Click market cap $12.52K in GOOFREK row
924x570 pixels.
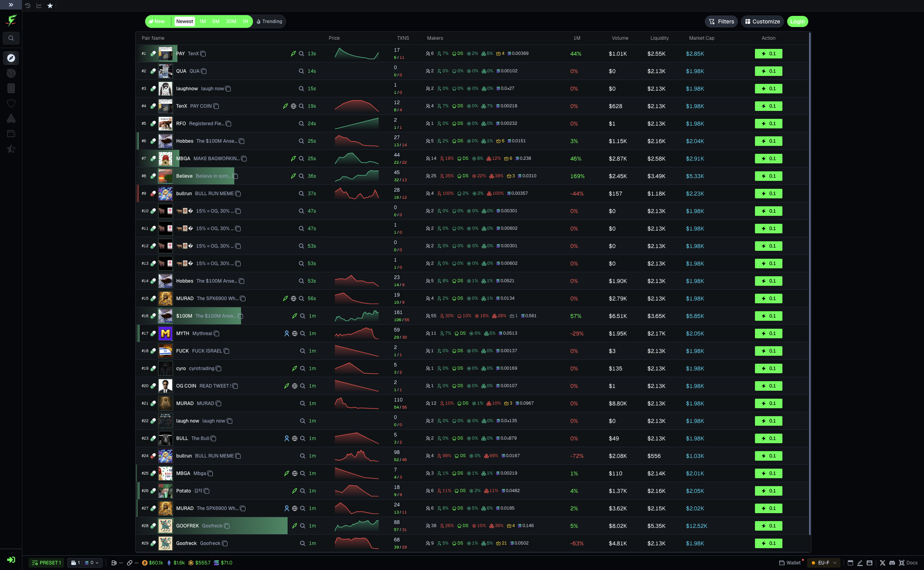(696, 526)
